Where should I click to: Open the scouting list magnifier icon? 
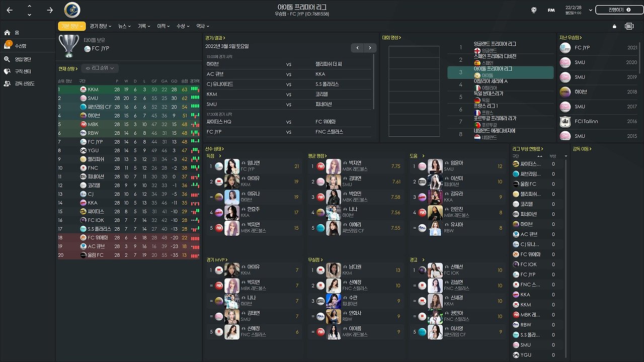(x=6, y=58)
